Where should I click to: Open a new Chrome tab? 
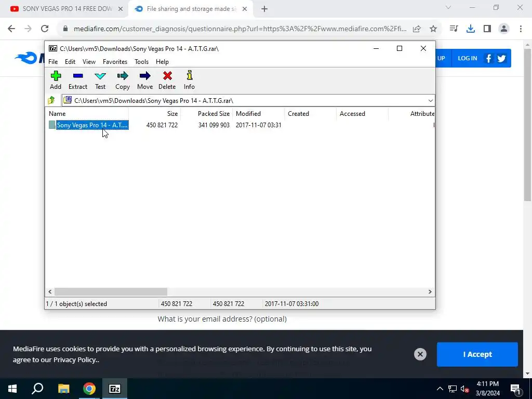pyautogui.click(x=264, y=9)
